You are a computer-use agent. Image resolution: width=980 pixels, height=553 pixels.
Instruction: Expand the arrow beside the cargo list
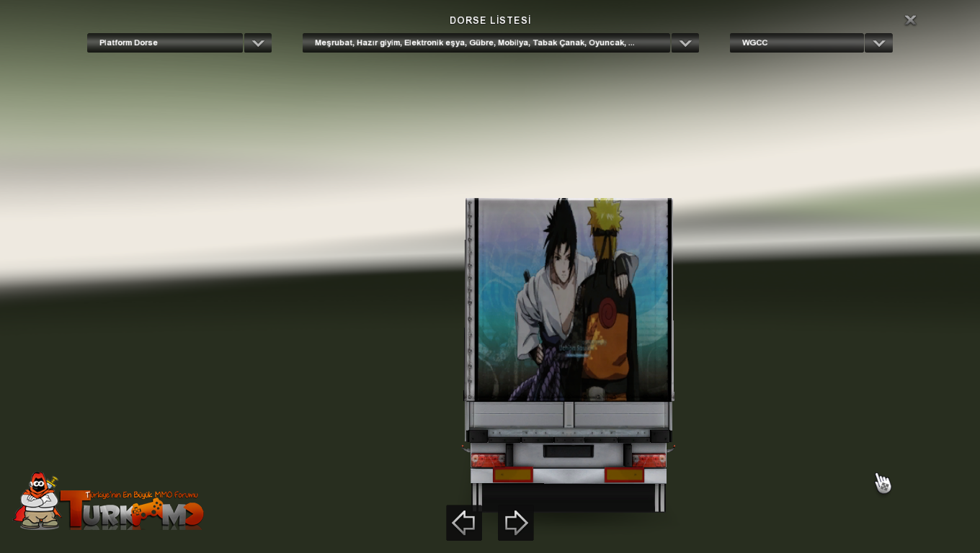pyautogui.click(x=685, y=42)
